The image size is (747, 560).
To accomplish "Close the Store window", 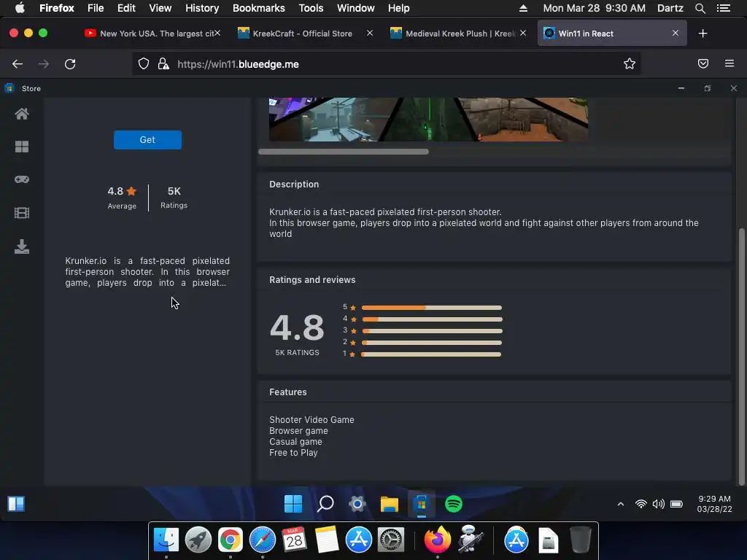I will tap(734, 88).
